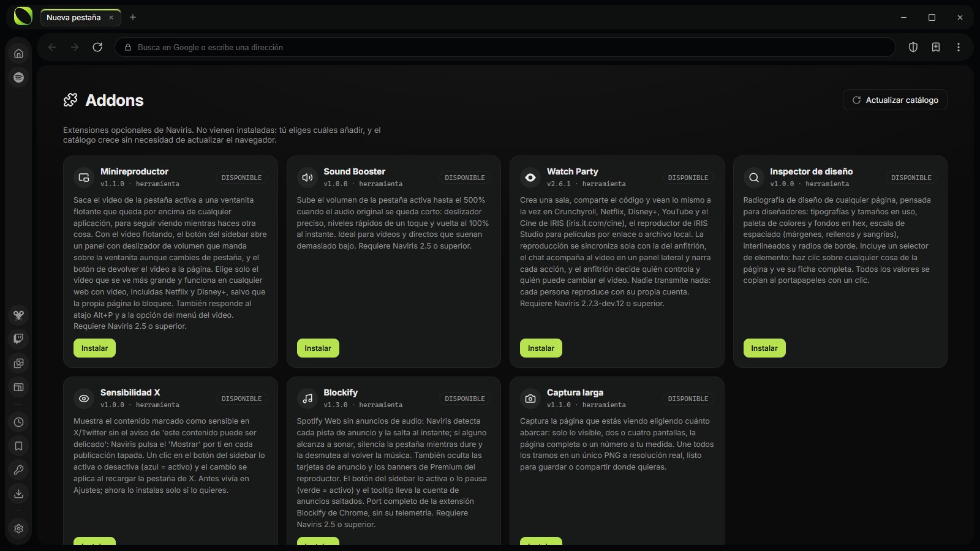
Task: Go back with the back arrow
Action: [x=52, y=47]
